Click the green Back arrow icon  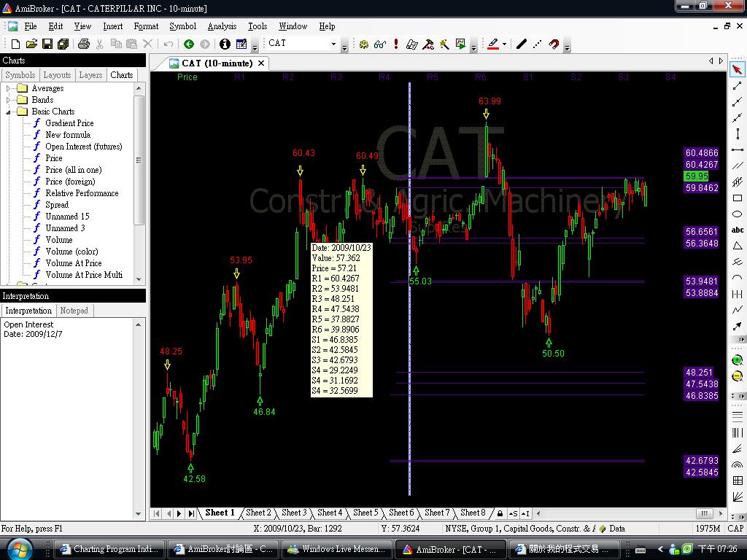(189, 44)
